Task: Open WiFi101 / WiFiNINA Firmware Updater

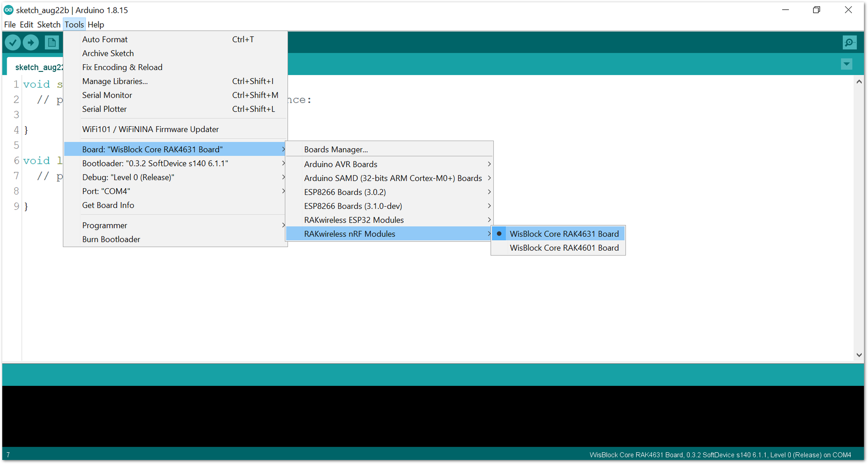Action: point(175,129)
